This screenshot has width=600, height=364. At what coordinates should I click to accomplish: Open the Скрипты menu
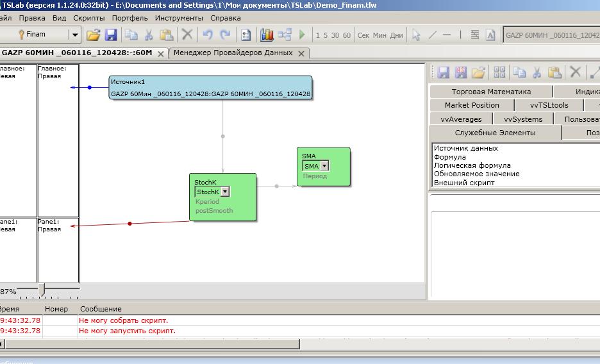pos(89,18)
